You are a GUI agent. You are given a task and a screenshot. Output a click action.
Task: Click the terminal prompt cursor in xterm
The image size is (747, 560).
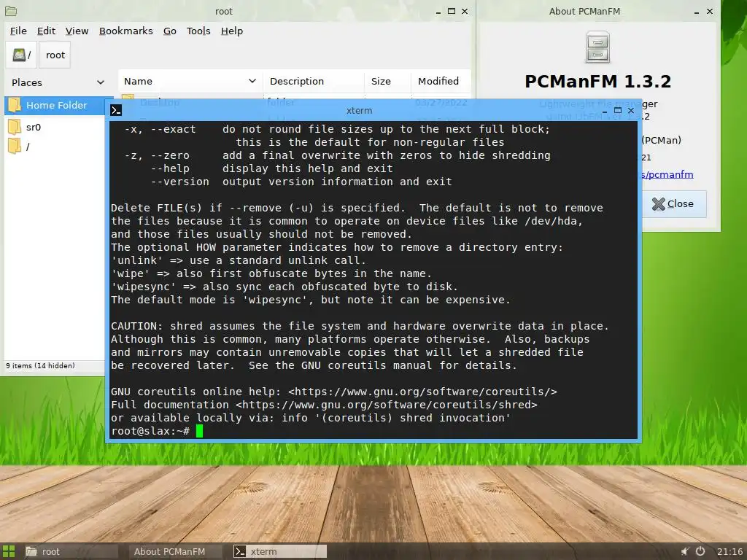tap(199, 431)
